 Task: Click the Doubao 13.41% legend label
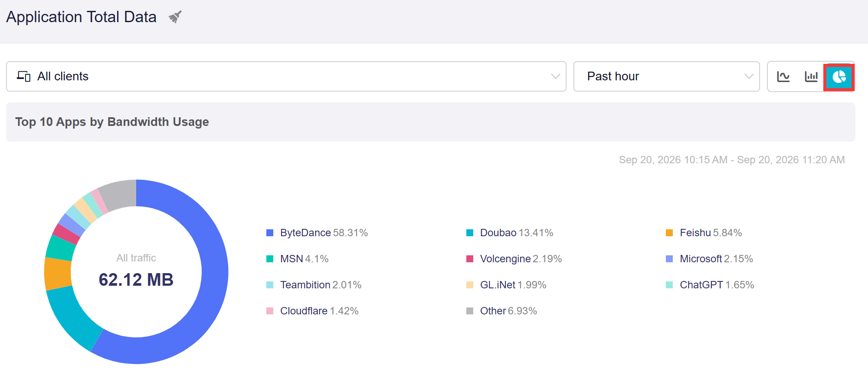click(x=517, y=233)
